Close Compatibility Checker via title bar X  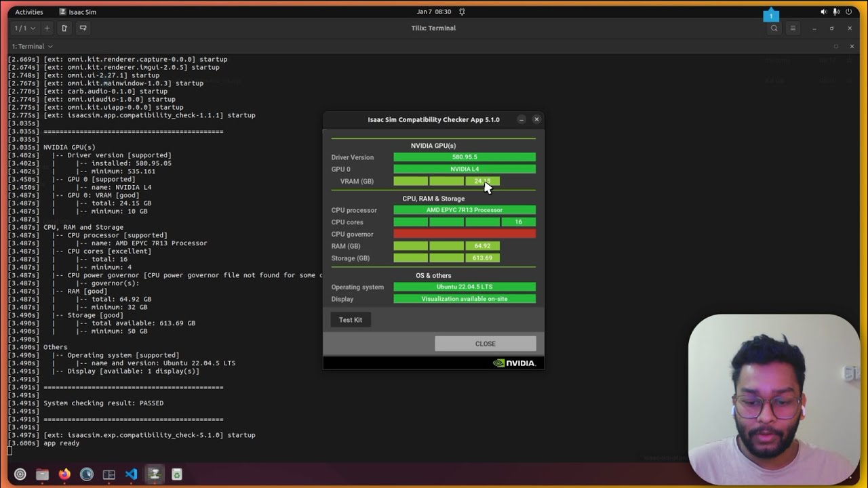[x=536, y=119]
